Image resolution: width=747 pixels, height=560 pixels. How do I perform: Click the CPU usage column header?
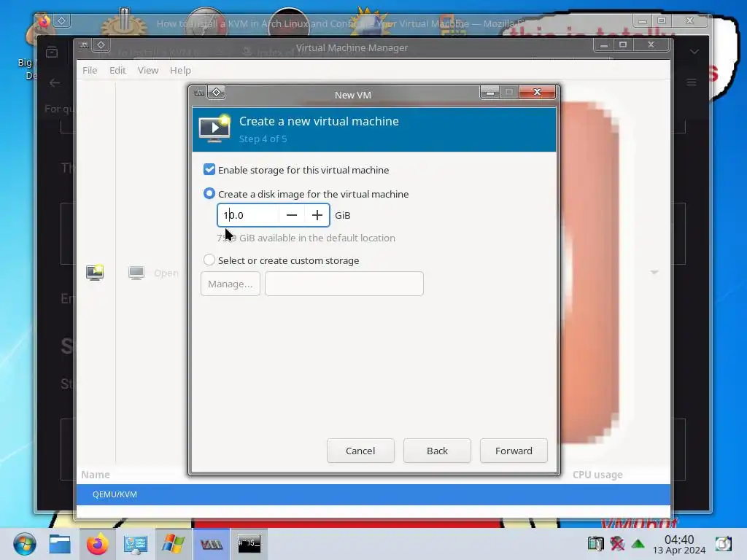click(597, 475)
